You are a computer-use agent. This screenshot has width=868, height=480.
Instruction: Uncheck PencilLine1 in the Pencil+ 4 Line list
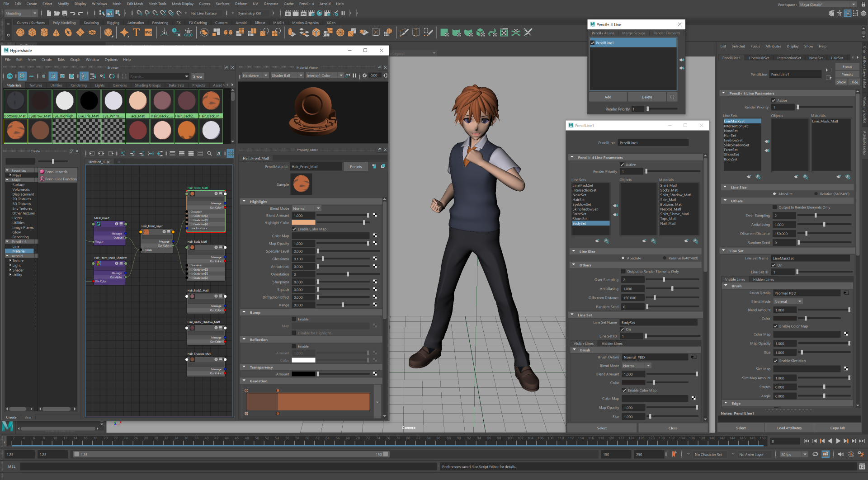pos(593,43)
